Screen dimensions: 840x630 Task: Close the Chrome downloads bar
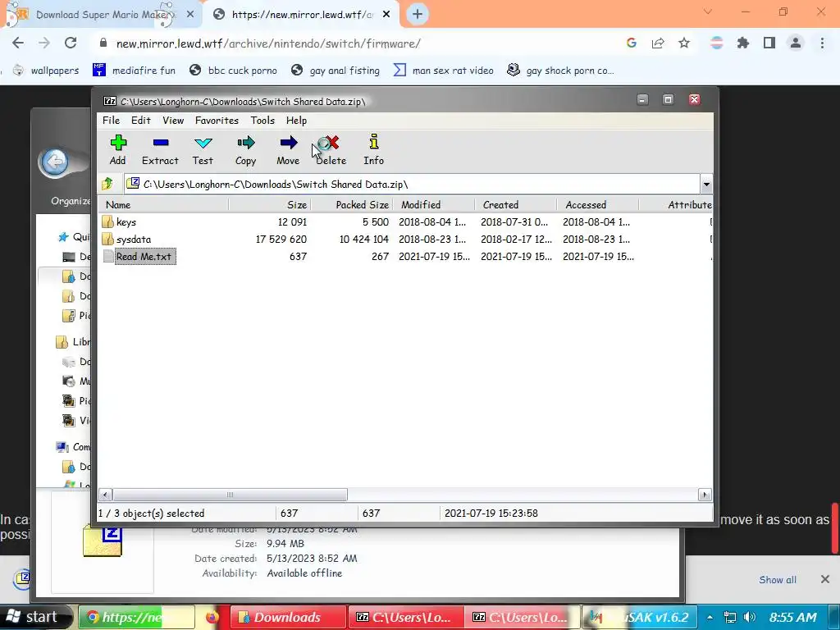pyautogui.click(x=825, y=579)
